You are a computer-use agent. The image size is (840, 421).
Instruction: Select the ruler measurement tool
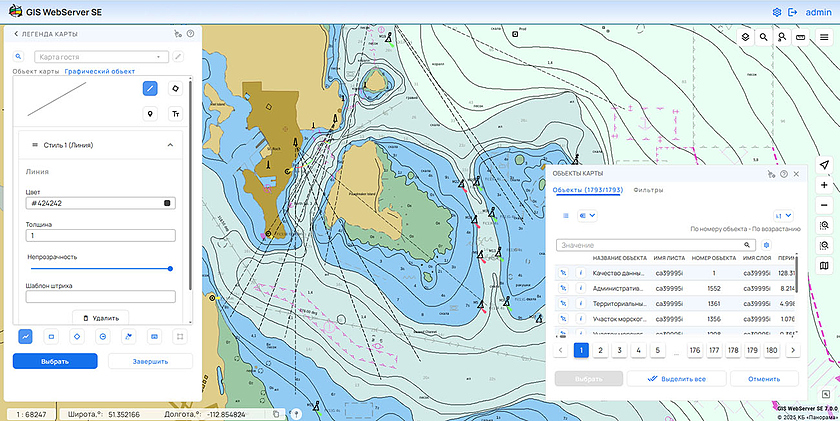[800, 37]
